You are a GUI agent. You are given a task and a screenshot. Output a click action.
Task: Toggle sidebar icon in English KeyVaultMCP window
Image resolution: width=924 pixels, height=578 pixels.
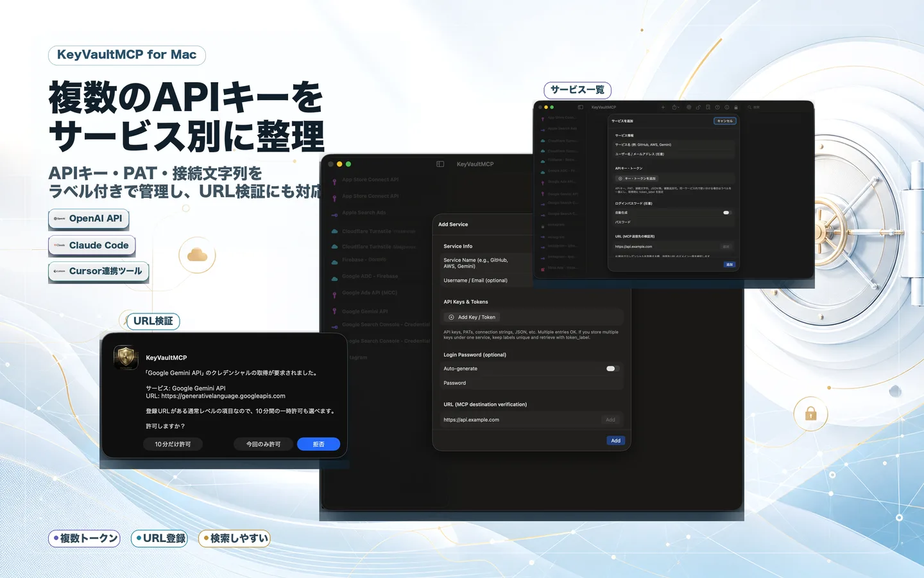coord(440,164)
